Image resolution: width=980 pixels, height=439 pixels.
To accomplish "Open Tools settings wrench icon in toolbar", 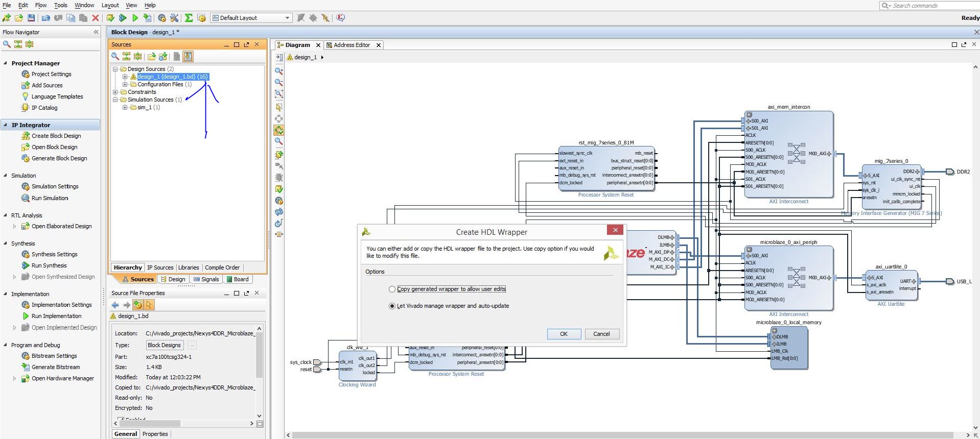I will pyautogui.click(x=174, y=18).
